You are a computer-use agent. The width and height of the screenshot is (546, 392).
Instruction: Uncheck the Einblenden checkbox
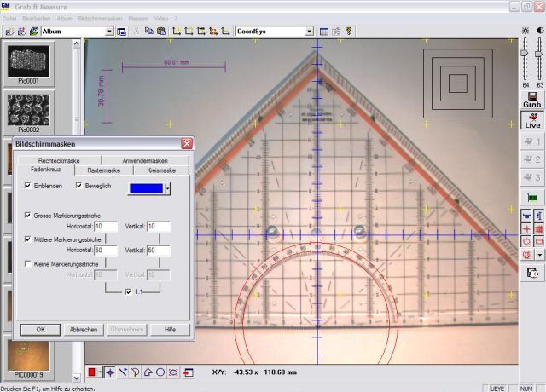point(28,185)
